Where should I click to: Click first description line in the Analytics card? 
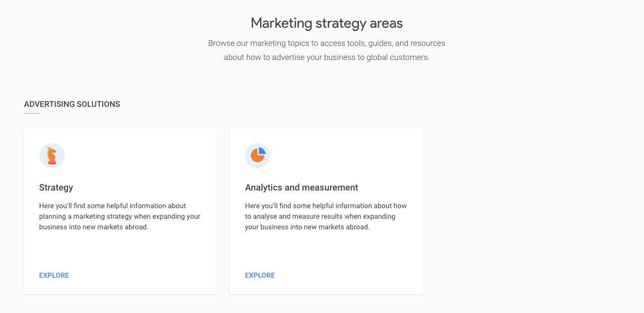(326, 206)
